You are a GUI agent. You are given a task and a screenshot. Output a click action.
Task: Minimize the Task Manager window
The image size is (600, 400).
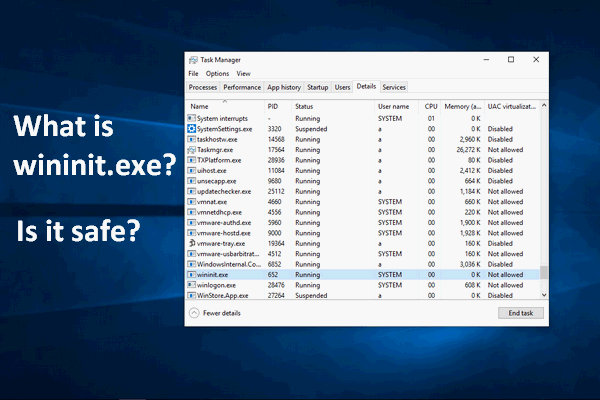point(486,60)
